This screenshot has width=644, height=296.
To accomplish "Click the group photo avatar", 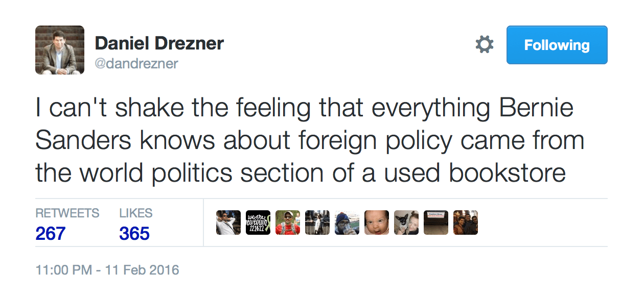I will (466, 223).
